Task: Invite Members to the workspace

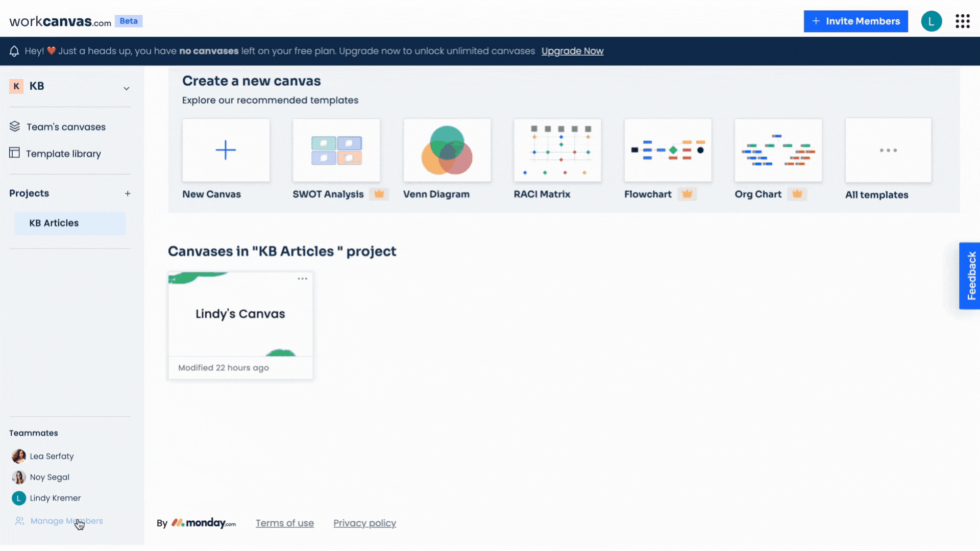Action: 855,21
